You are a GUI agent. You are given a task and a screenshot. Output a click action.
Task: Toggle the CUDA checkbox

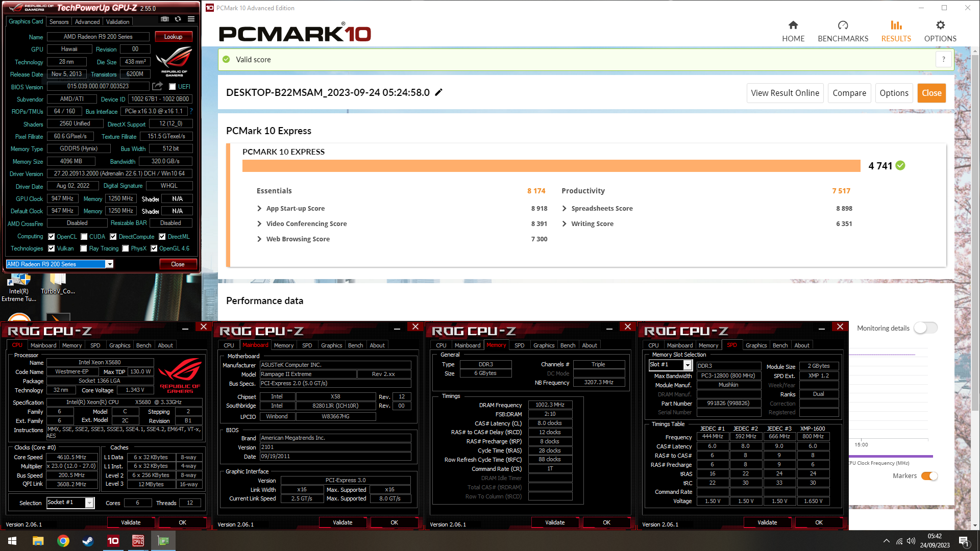84,237
